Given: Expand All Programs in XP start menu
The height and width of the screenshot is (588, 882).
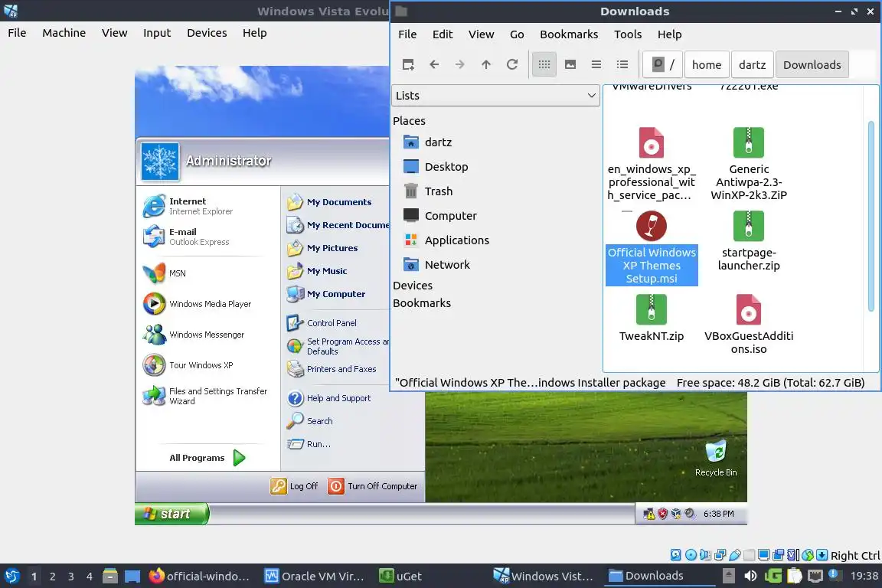Looking at the screenshot, I should pos(207,458).
